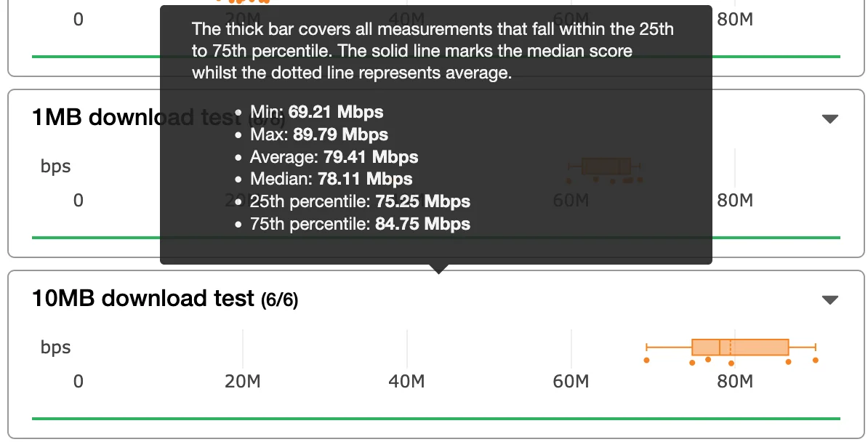Image resolution: width=868 pixels, height=442 pixels.
Task: Click the 75th percentile 84.75 Mbps entry
Action: click(359, 224)
